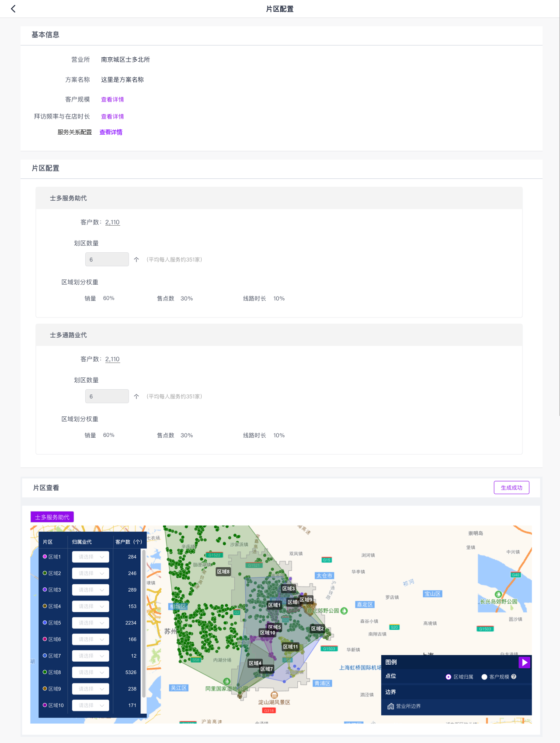Open the 归属业代 dropdown for 区域8
Screen dimensions: 560x743
[x=90, y=673]
